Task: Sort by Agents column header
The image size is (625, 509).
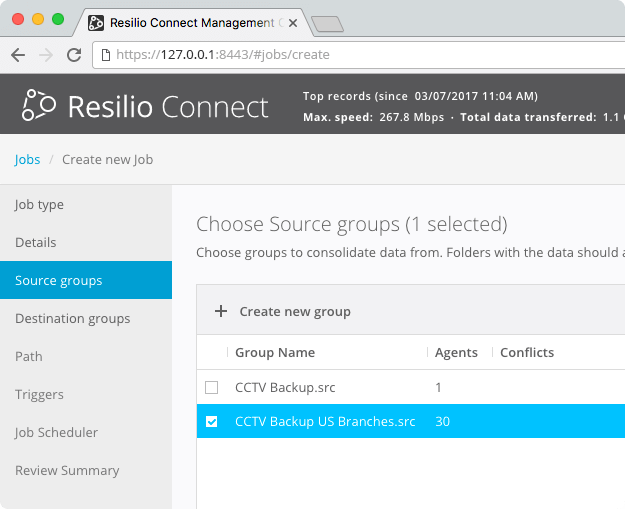Action: coord(456,352)
